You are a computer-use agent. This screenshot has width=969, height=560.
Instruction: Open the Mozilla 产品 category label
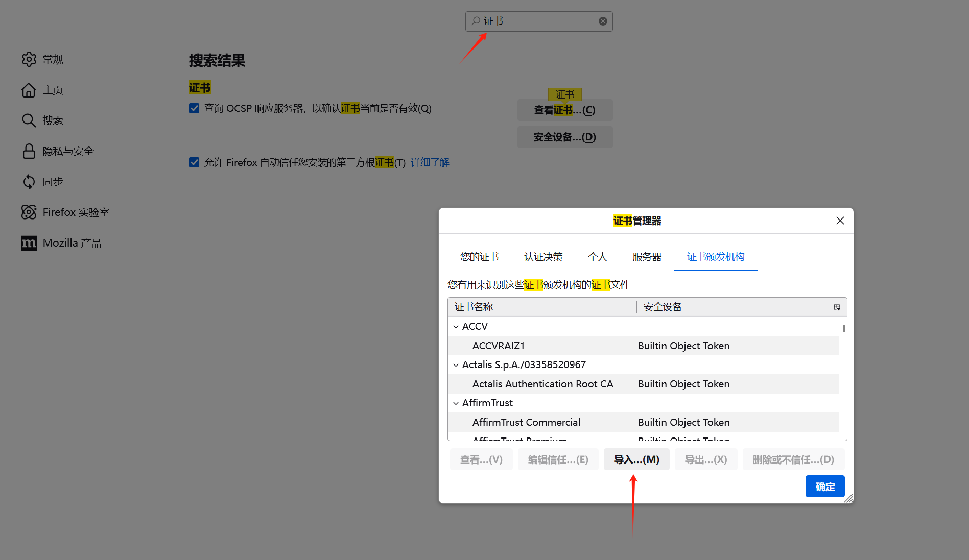(72, 243)
